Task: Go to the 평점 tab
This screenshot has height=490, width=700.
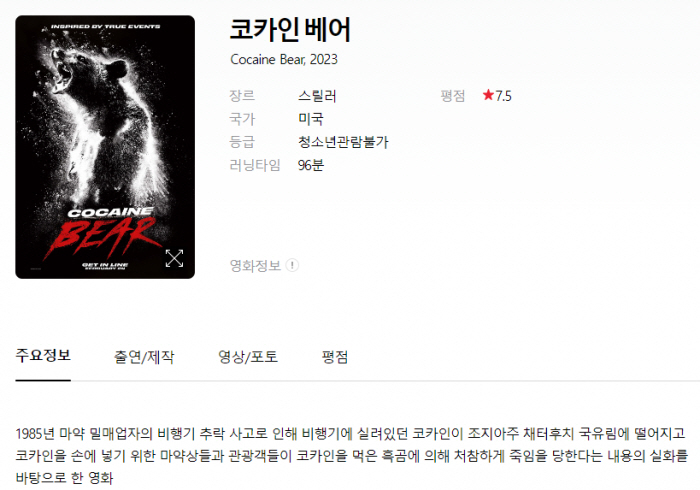Action: [335, 357]
